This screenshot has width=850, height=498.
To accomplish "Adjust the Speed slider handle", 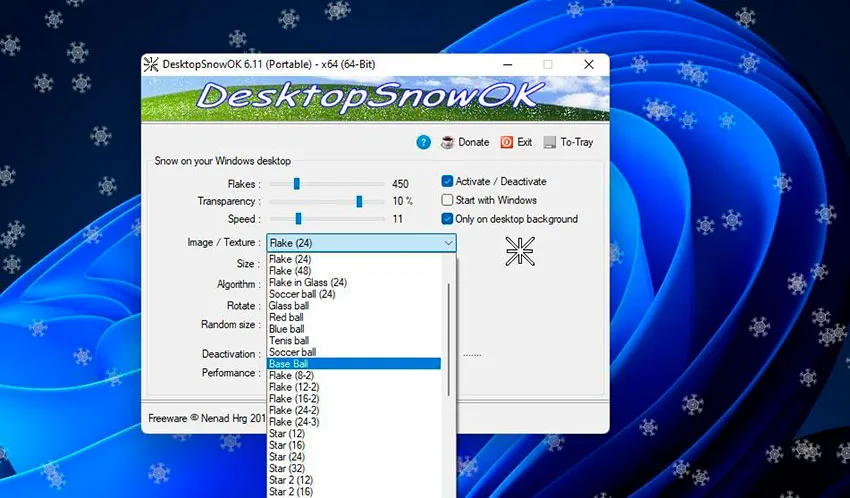I will click(298, 219).
